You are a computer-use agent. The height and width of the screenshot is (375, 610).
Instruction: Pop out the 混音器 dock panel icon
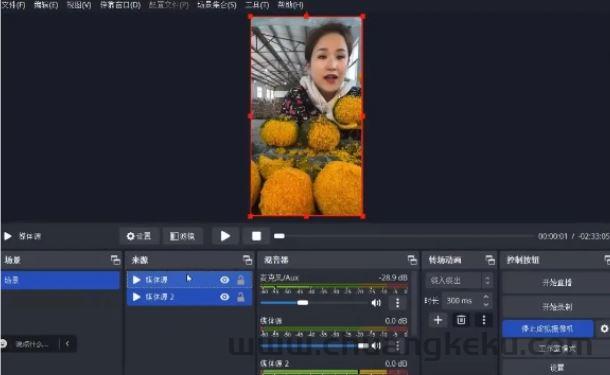[x=412, y=260]
